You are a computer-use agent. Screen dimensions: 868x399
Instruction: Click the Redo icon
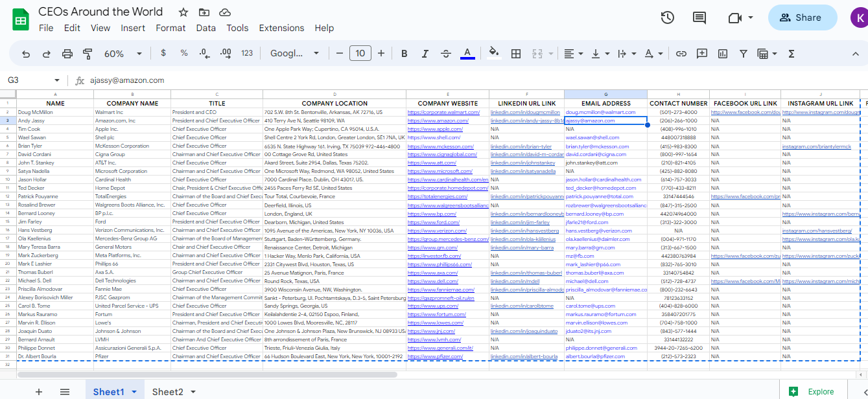[x=47, y=54]
